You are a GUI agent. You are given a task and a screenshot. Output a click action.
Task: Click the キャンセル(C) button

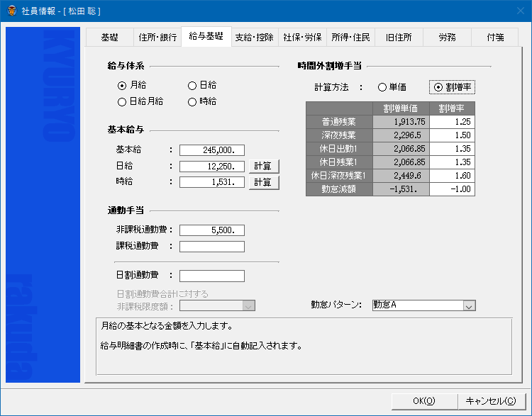(491, 401)
